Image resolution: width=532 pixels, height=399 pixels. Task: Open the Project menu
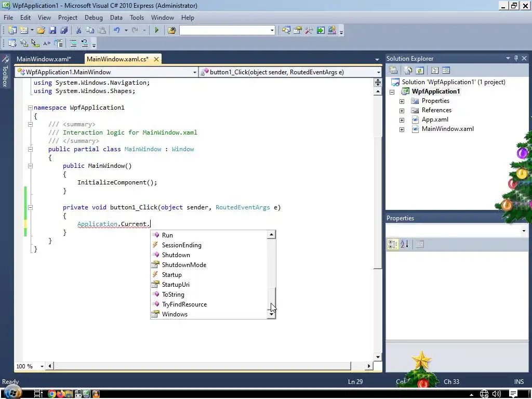[x=68, y=17]
